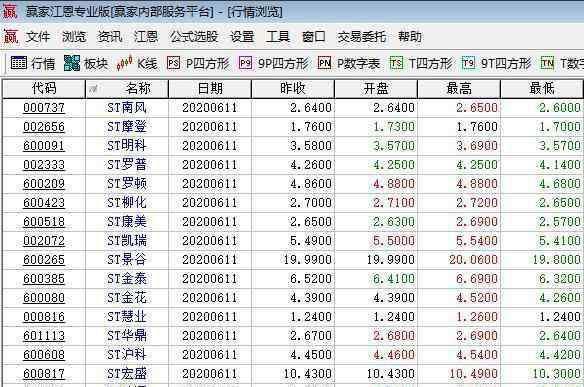The height and width of the screenshot is (387, 584).
Task: Click the 行情 toolbar grid icon
Action: click(19, 63)
